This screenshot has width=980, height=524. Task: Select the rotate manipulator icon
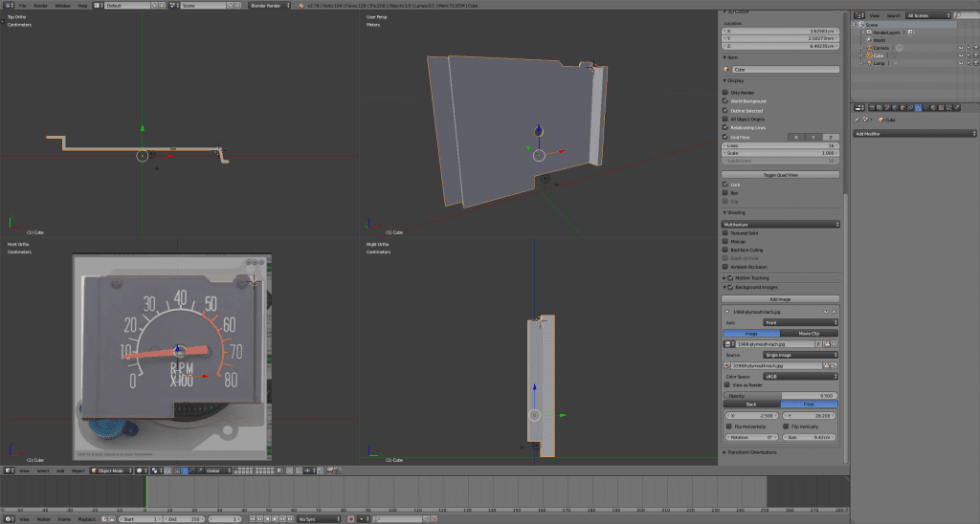(x=192, y=470)
